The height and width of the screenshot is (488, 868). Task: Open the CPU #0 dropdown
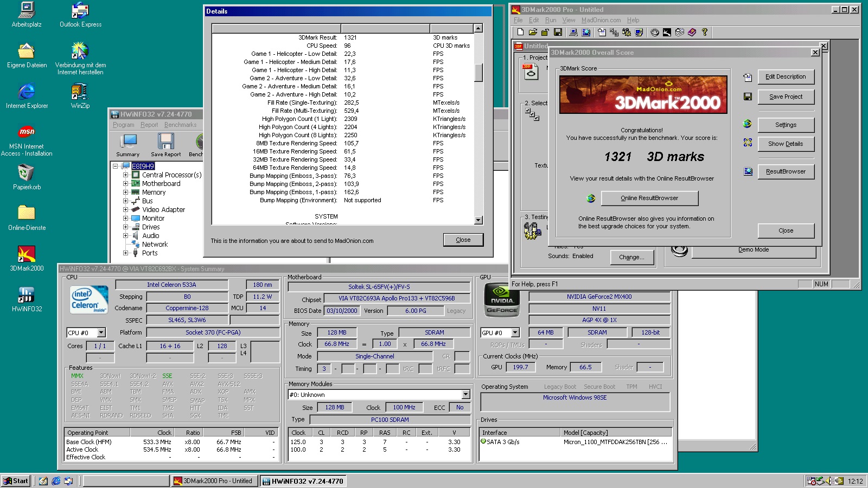[100, 332]
